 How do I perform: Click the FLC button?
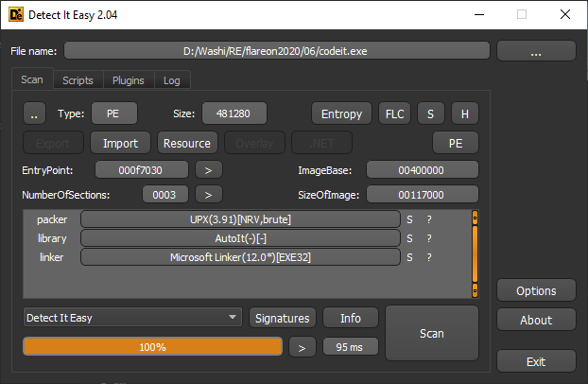pos(394,113)
